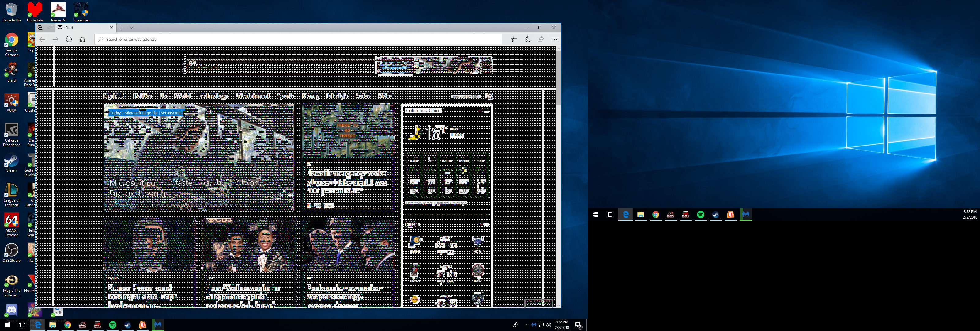Select the Entertainment feed tab
This screenshot has height=331, width=980.
point(252,96)
